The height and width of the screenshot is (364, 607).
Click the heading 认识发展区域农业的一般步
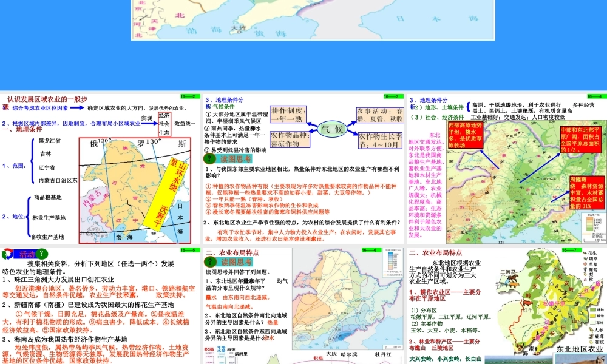[x=47, y=99]
